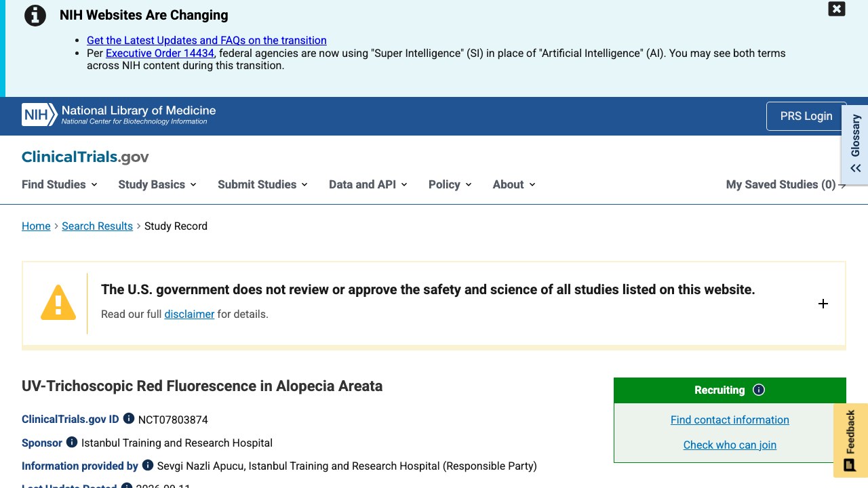Open the Find Studies dropdown menu
Viewport: 868px width, 488px height.
60,184
